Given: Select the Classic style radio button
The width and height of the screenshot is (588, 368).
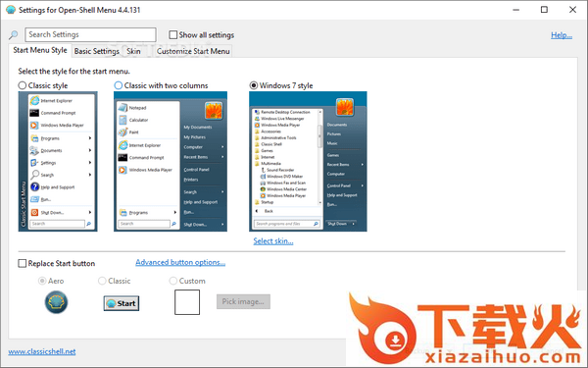Looking at the screenshot, I should click(x=23, y=85).
